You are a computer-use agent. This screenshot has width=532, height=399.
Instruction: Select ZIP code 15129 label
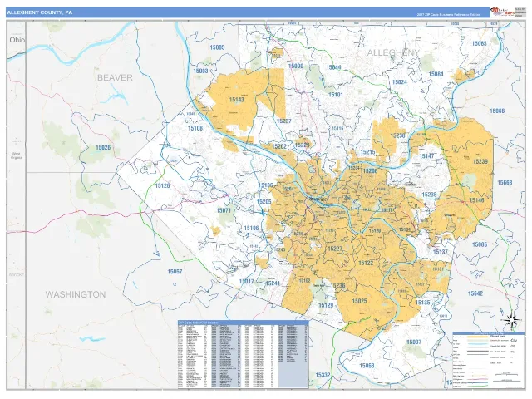tap(326, 305)
